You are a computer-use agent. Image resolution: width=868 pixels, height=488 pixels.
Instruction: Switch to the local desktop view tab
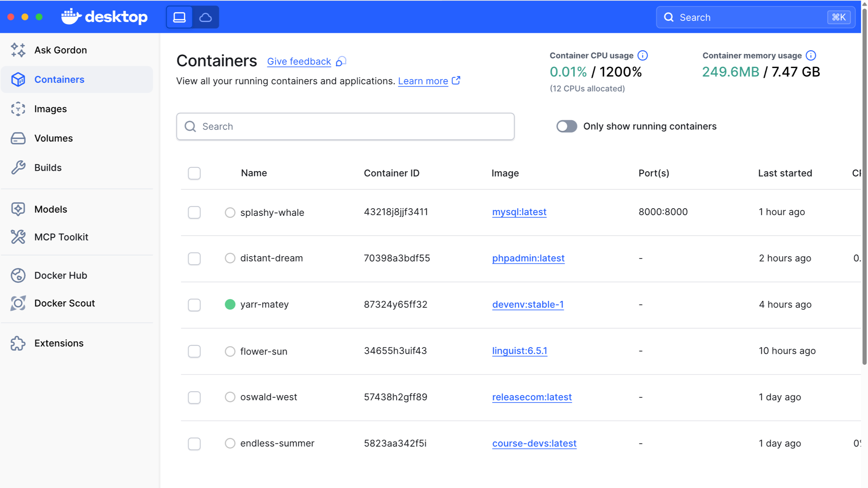[x=179, y=17]
